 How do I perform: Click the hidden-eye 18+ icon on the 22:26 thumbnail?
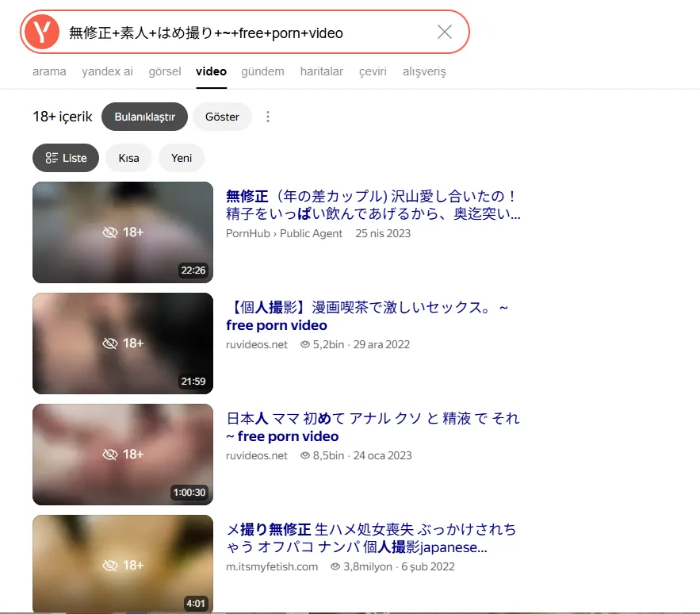tap(123, 232)
